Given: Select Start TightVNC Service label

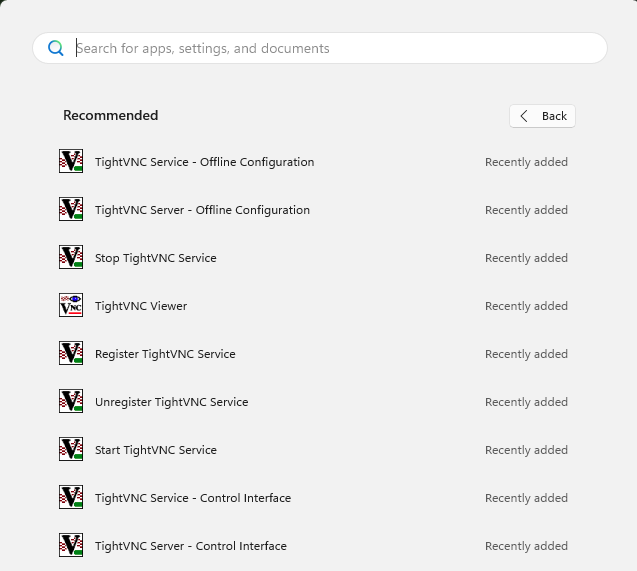Looking at the screenshot, I should click(x=155, y=450).
